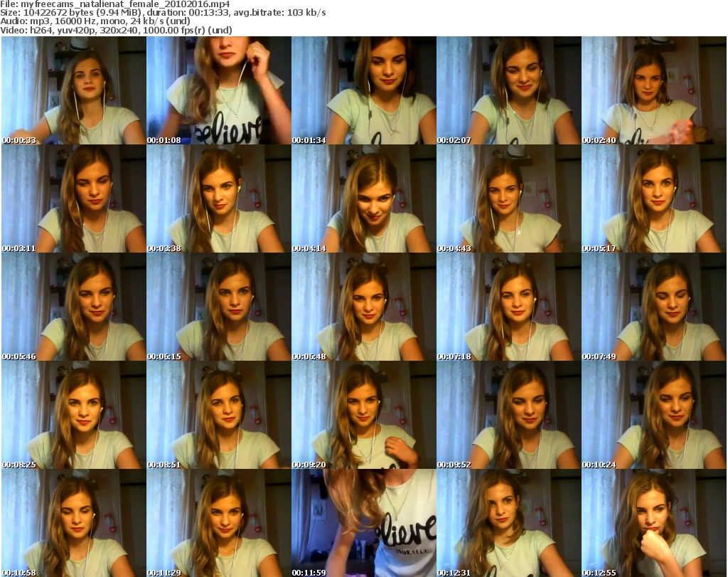Open the frame at 00:04:14
The image size is (728, 577).
pyautogui.click(x=364, y=198)
